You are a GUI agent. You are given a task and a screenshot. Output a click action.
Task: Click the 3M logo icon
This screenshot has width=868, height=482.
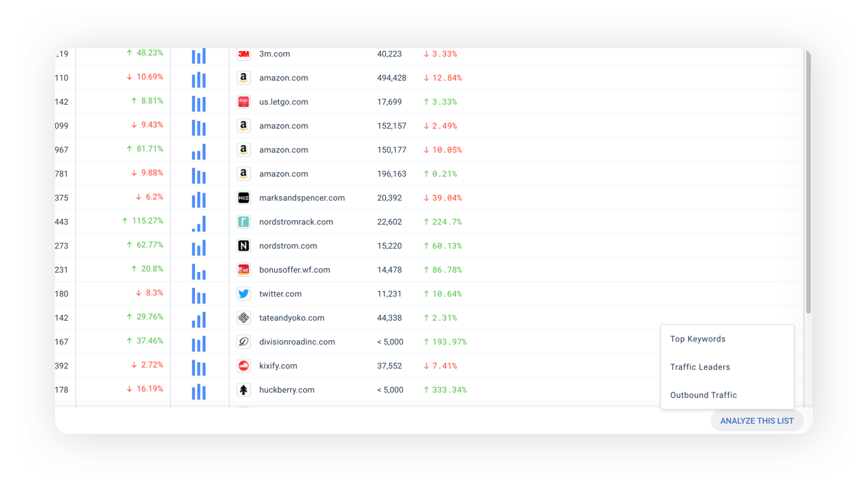point(243,54)
